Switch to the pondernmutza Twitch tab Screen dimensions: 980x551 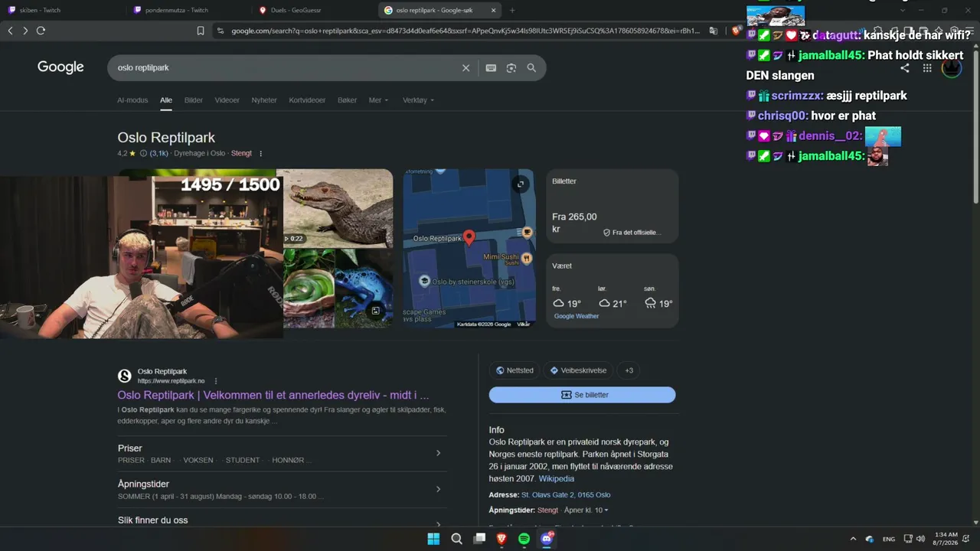tap(188, 10)
